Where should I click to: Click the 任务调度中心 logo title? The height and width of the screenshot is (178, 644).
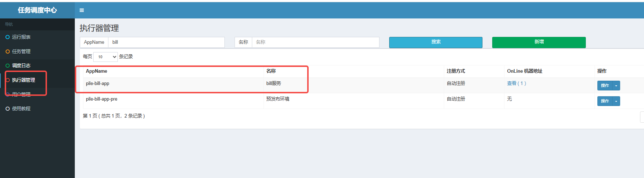pos(37,10)
